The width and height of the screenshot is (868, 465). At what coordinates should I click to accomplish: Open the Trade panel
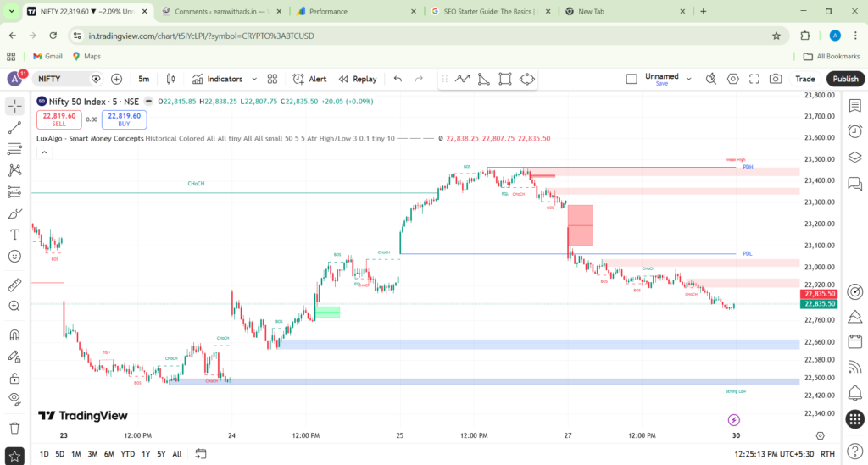tap(805, 79)
